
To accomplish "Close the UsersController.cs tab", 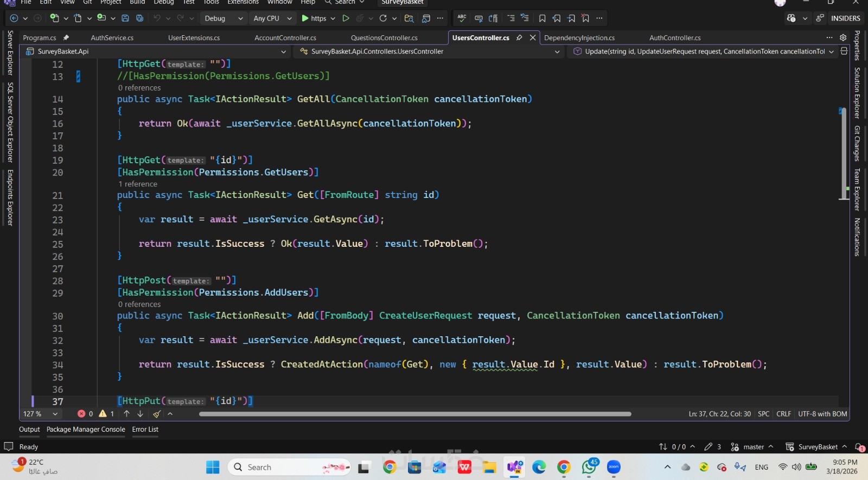I will (x=533, y=38).
